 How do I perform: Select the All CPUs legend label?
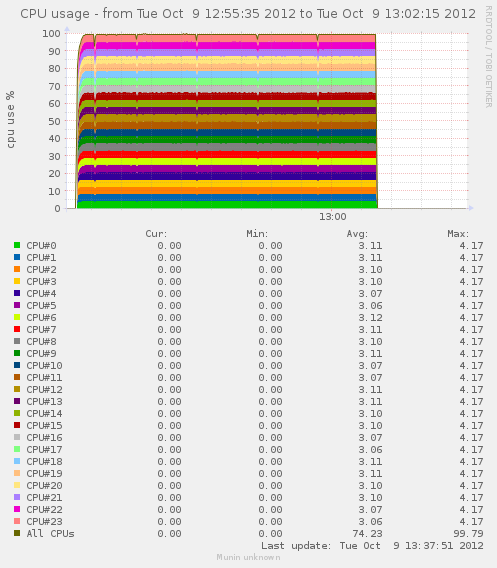50,533
